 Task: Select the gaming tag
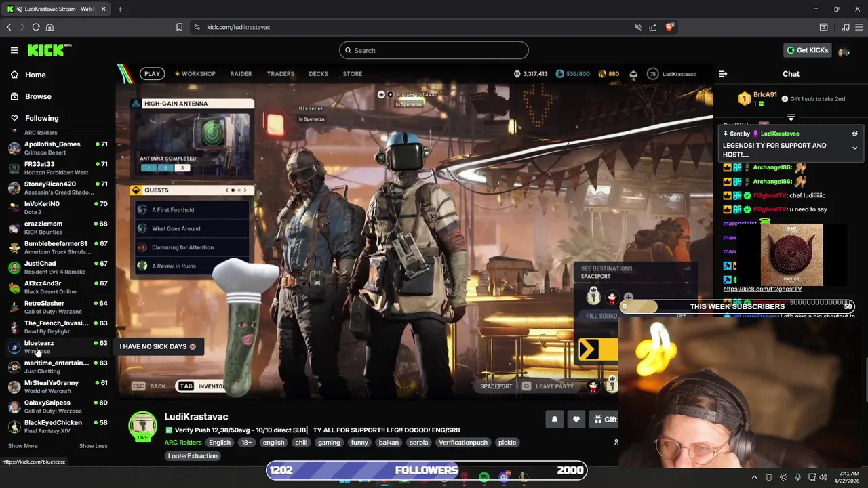tap(329, 442)
